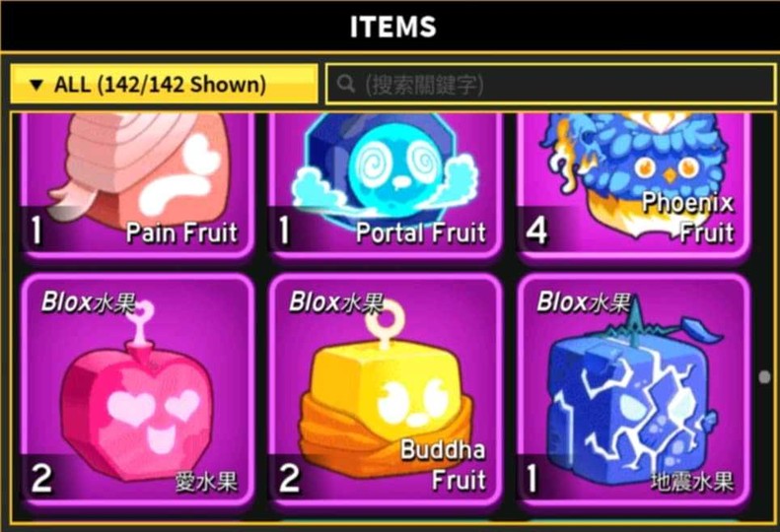This screenshot has height=532, width=780.
Task: Open the ALL items filter dropdown
Action: 164,84
